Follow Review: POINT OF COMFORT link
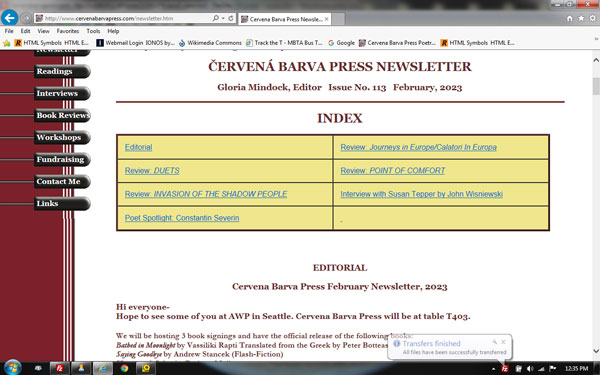Image resolution: width=600 pixels, height=375 pixels. click(393, 171)
